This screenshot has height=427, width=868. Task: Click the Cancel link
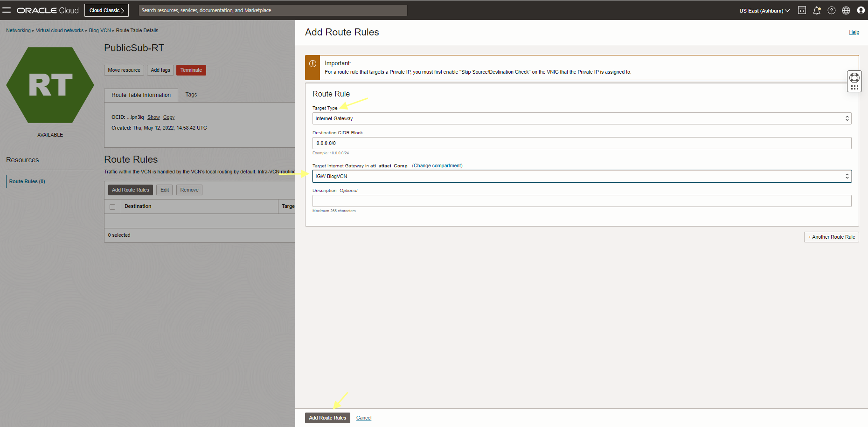tap(364, 418)
